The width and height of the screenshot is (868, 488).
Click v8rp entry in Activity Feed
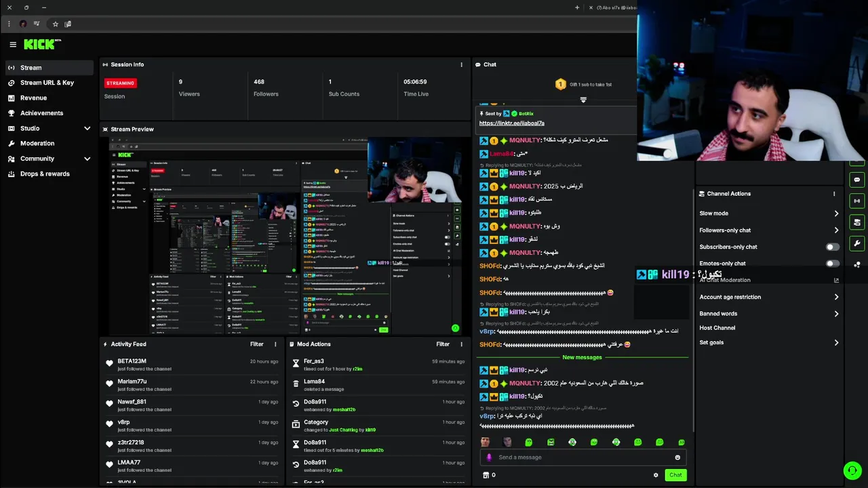(191, 426)
